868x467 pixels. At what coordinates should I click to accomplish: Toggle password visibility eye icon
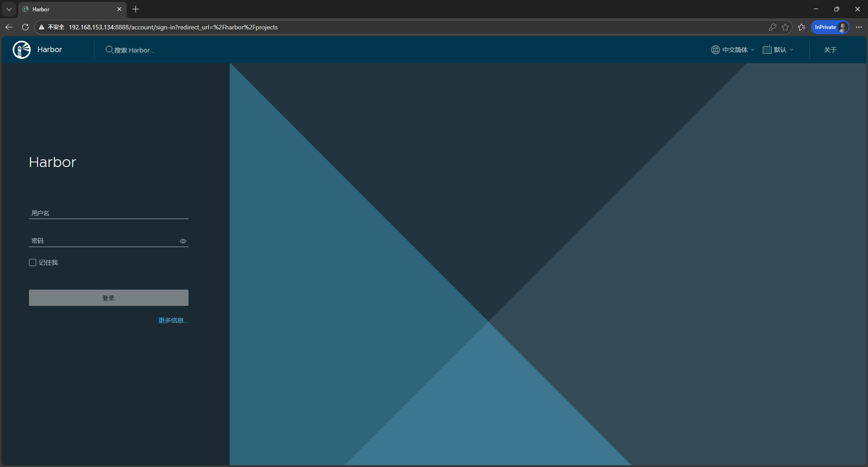click(183, 241)
